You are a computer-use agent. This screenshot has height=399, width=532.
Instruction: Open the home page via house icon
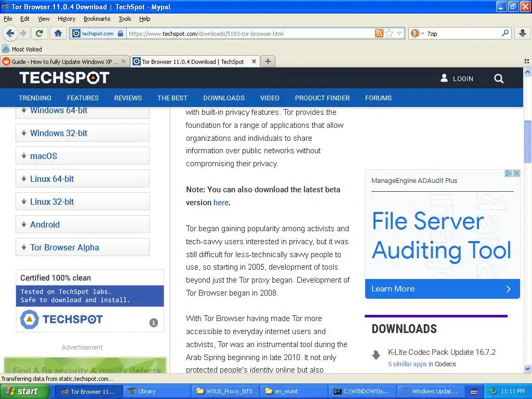tap(58, 33)
